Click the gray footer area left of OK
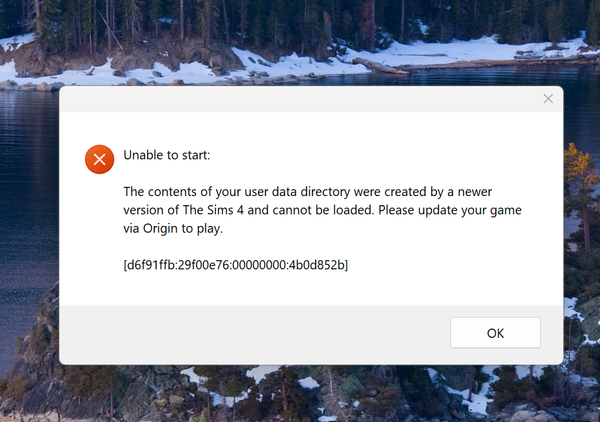The height and width of the screenshot is (422, 600). tap(250, 332)
